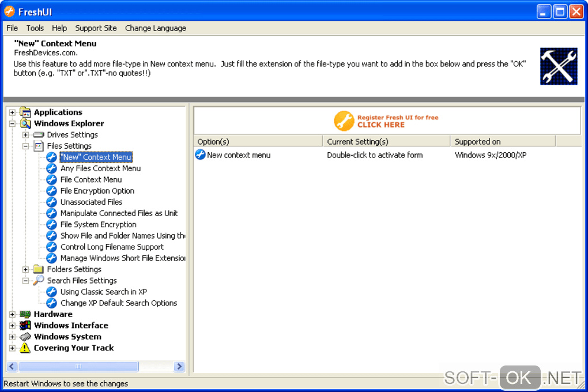Click the blue icon beside File Context Menu
The image size is (588, 392).
[x=51, y=180]
